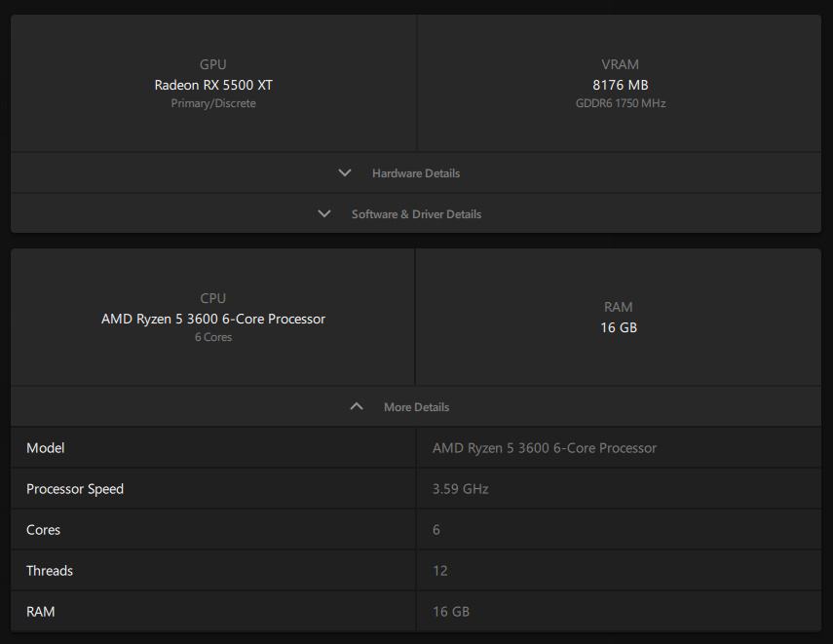Click the upward chevron beside More Details

coord(357,406)
